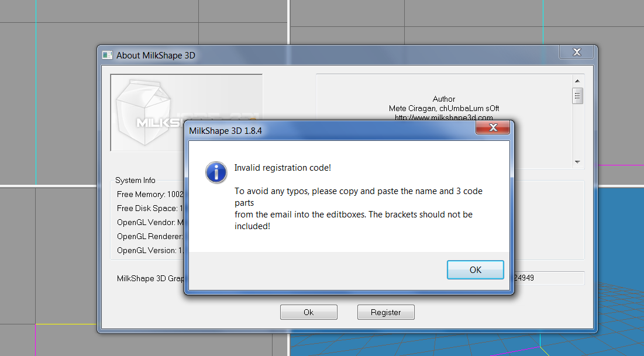Click the blue information icon in message box
Viewport: 644px width, 356px height.
click(216, 172)
